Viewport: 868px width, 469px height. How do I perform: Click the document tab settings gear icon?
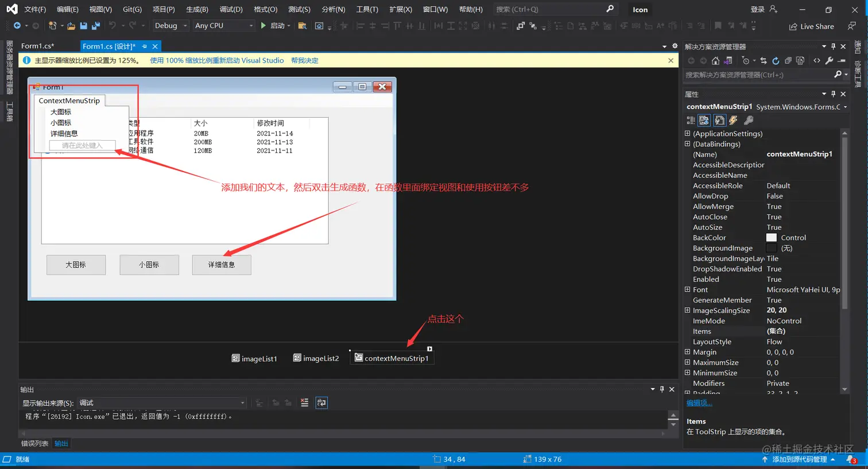click(x=675, y=46)
